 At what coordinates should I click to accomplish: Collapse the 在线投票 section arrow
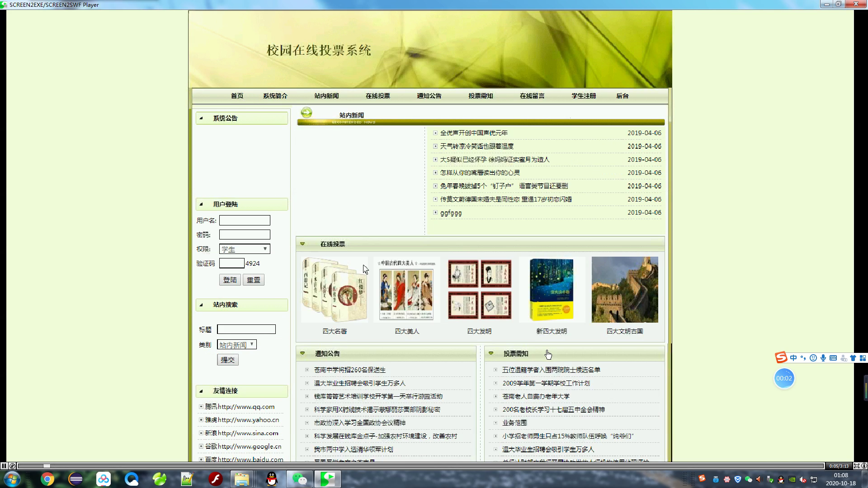(302, 244)
